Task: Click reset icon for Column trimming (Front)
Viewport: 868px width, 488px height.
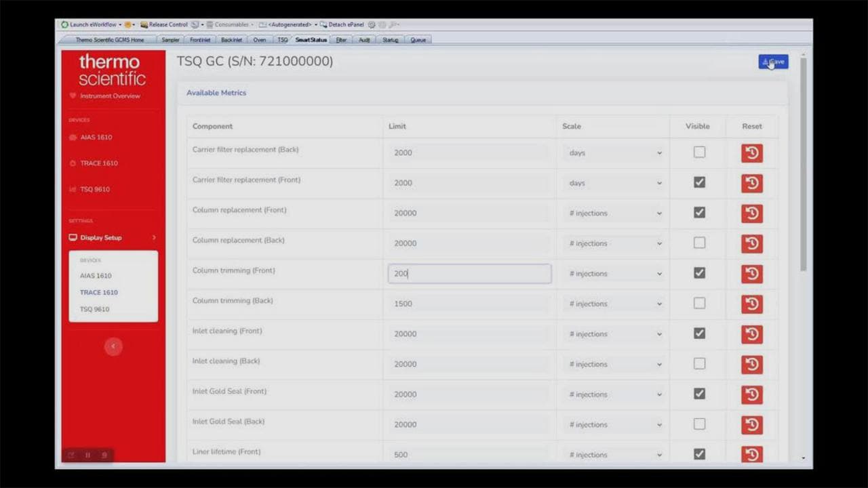Action: [751, 274]
